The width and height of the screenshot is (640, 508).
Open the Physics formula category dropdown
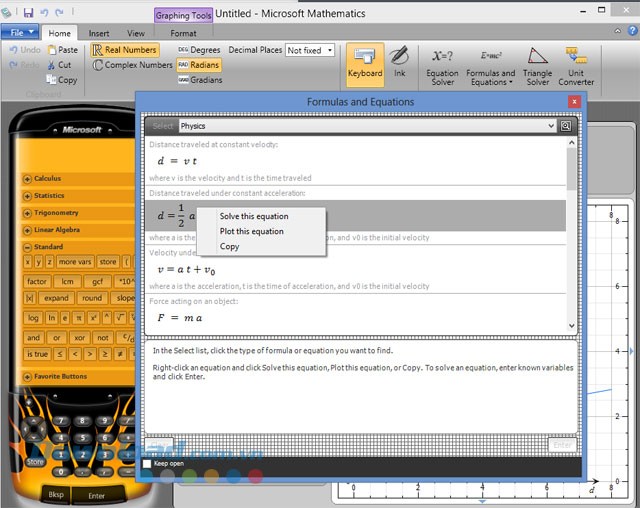pyautogui.click(x=366, y=127)
